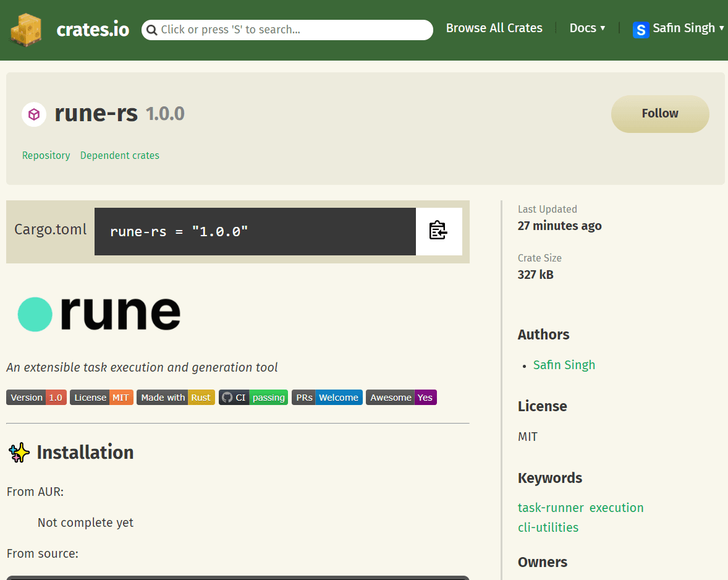
Task: Click the 'Not complete yet' text
Action: pos(85,523)
